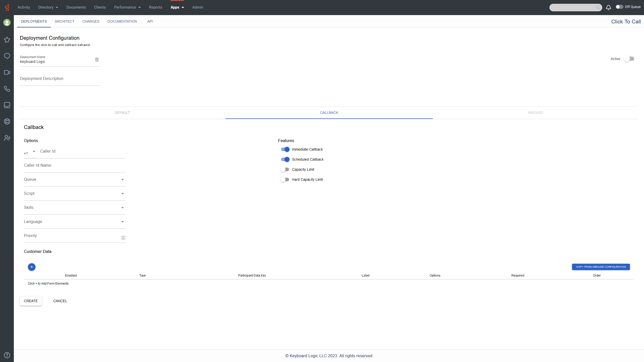Image resolution: width=644 pixels, height=362 pixels.
Task: Open the country code +1 dropdown
Action: point(34,151)
